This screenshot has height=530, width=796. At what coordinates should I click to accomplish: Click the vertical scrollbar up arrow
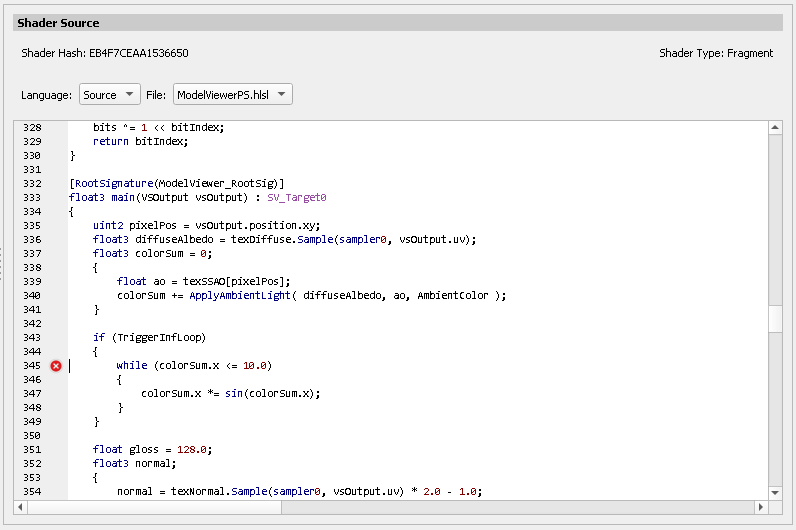click(x=775, y=128)
